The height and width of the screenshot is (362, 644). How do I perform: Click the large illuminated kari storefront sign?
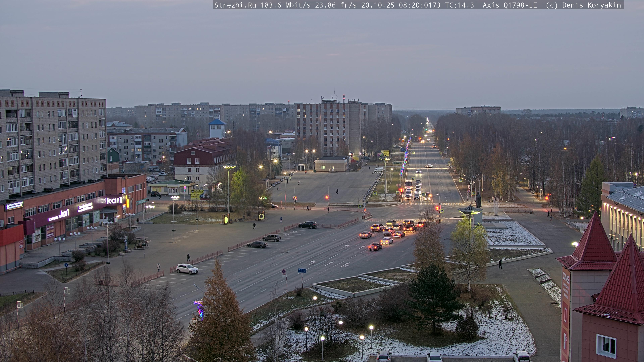[114, 200]
